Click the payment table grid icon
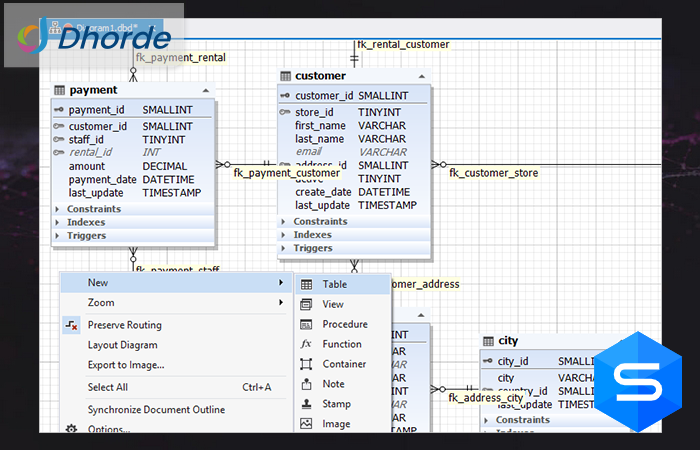 [x=59, y=90]
